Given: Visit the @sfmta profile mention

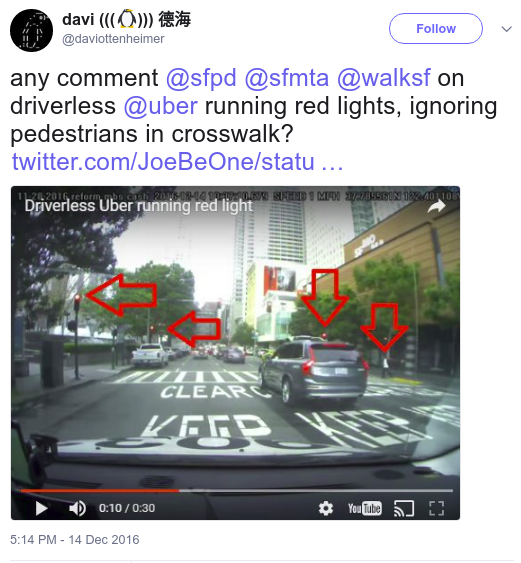Looking at the screenshot, I should tap(287, 78).
